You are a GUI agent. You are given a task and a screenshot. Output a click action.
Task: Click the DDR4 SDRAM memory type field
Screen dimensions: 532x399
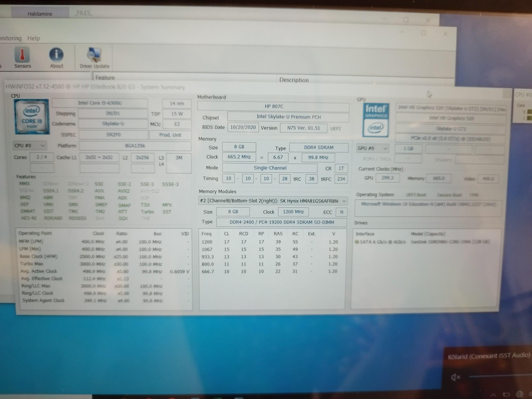319,148
